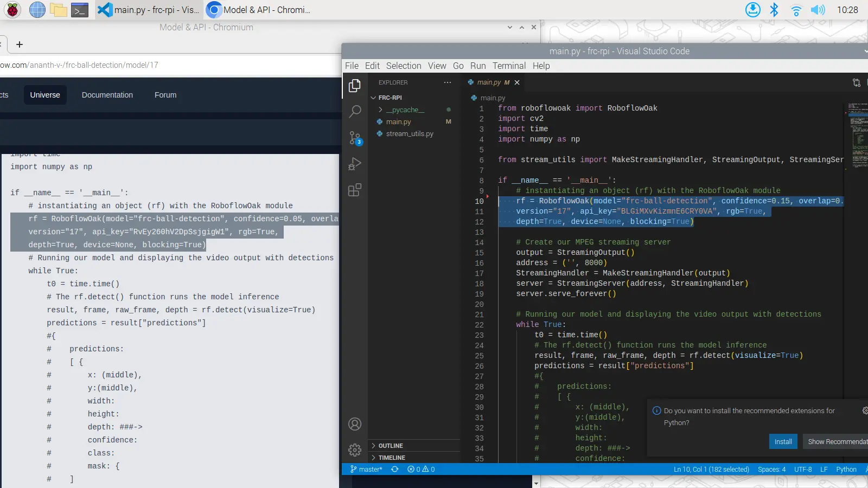Image resolution: width=868 pixels, height=488 pixels.
Task: Open the Run menu
Action: tap(478, 66)
